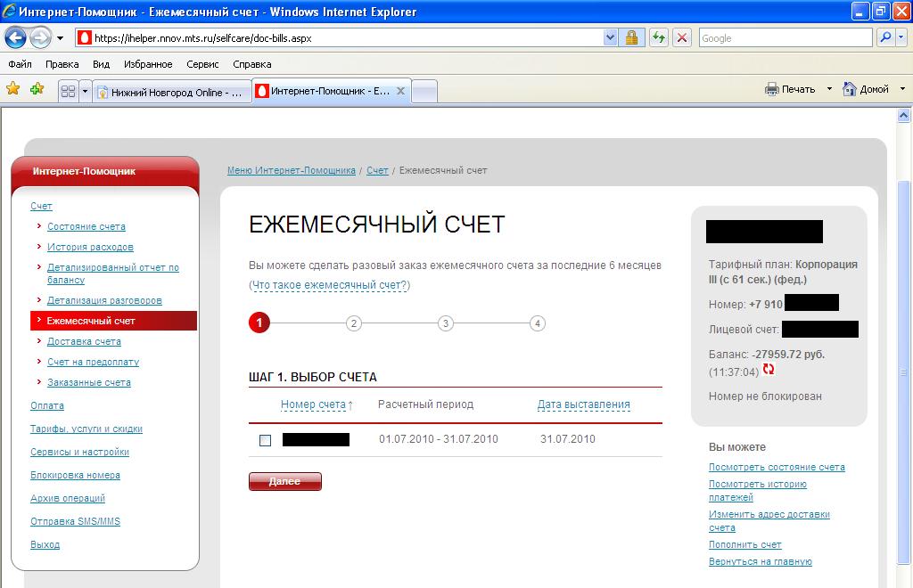
Task: Tick checkbox for 01.07.2010 - 31.07.2010 bill
Action: (265, 440)
